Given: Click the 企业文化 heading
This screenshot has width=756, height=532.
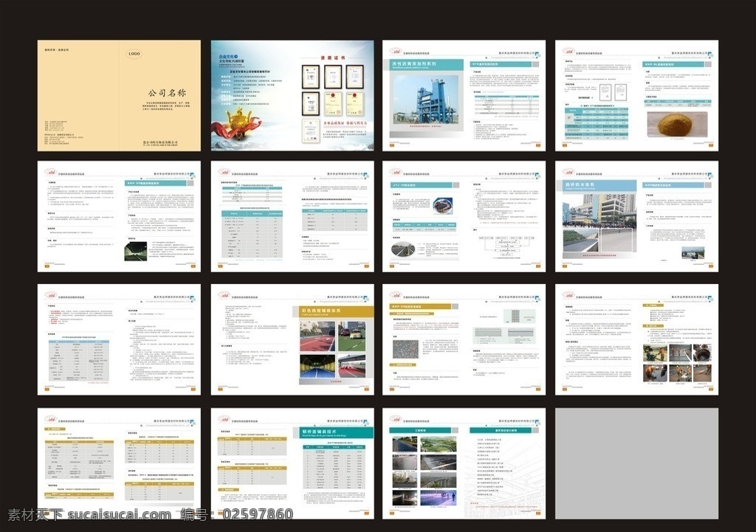Looking at the screenshot, I should pyautogui.click(x=228, y=57).
